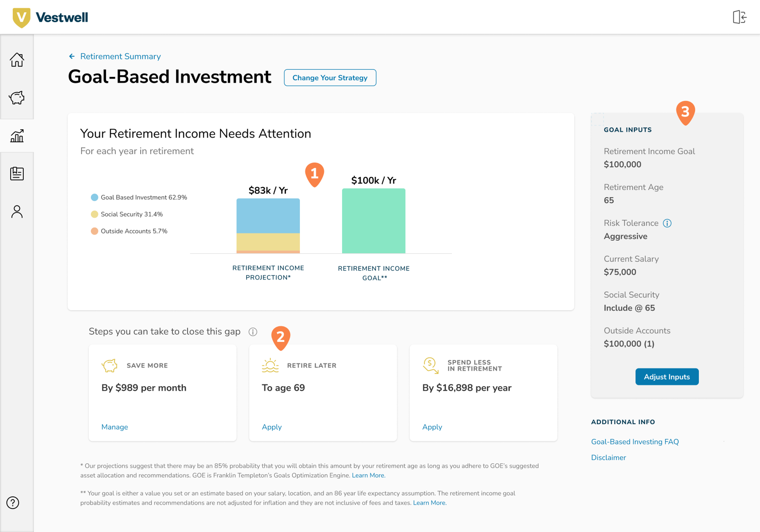Show Risk Tolerance info tooltip icon
This screenshot has width=760, height=532.
667,223
